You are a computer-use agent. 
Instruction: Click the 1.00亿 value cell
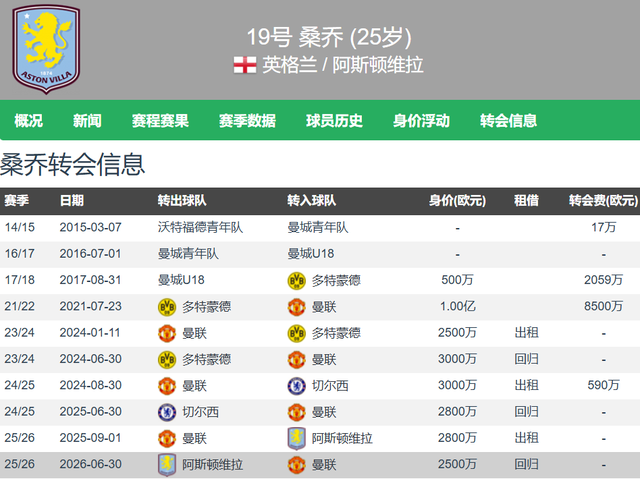[x=458, y=306]
